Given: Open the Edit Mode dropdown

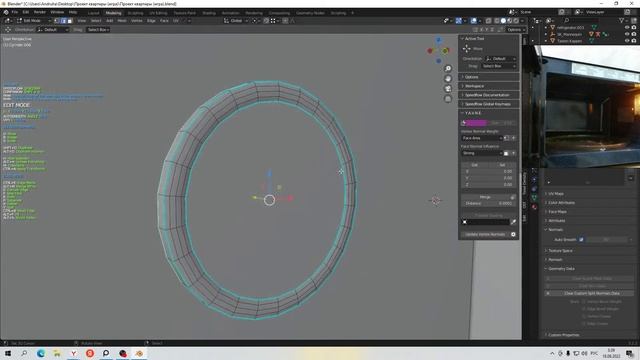Looking at the screenshot, I should (34, 21).
